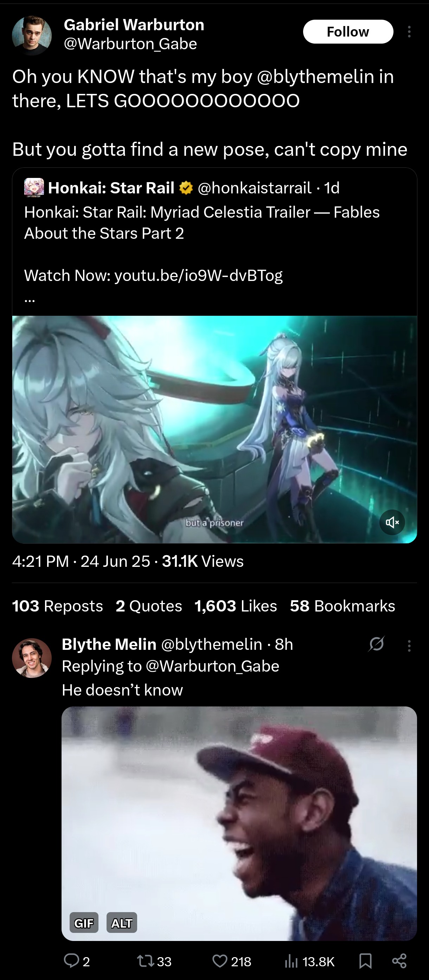The width and height of the screenshot is (429, 980).
Task: Follow Gabriel Warburton
Action: (348, 32)
